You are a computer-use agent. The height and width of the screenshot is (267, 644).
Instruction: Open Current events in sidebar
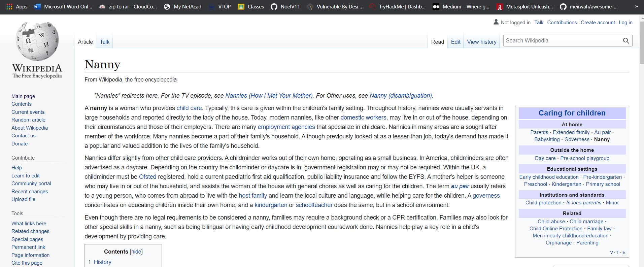pos(28,112)
